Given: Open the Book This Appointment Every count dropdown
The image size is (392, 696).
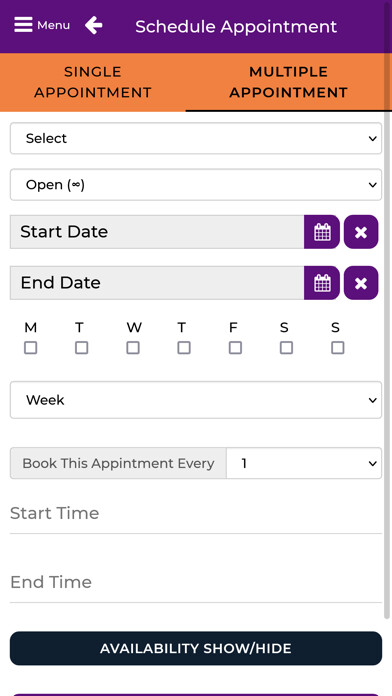Looking at the screenshot, I should click(x=304, y=463).
